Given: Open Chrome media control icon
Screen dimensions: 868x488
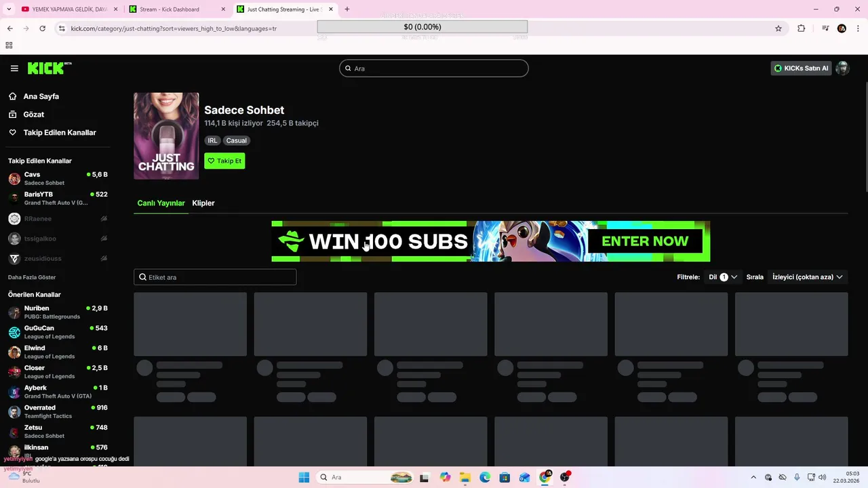Looking at the screenshot, I should [x=825, y=28].
